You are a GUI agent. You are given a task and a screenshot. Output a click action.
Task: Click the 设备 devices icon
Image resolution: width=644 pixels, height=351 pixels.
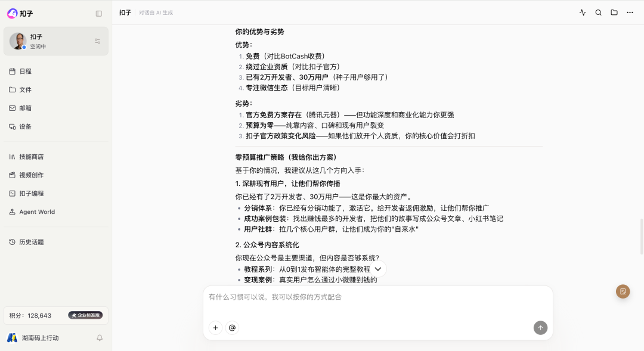click(13, 126)
